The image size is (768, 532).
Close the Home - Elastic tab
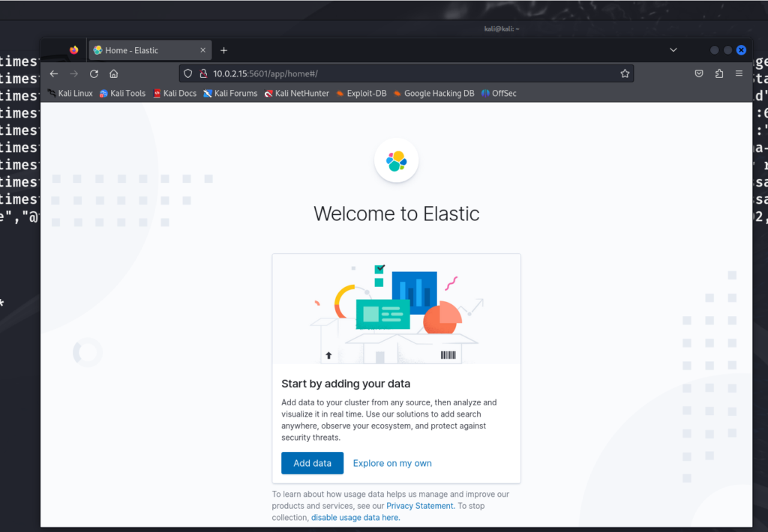202,50
